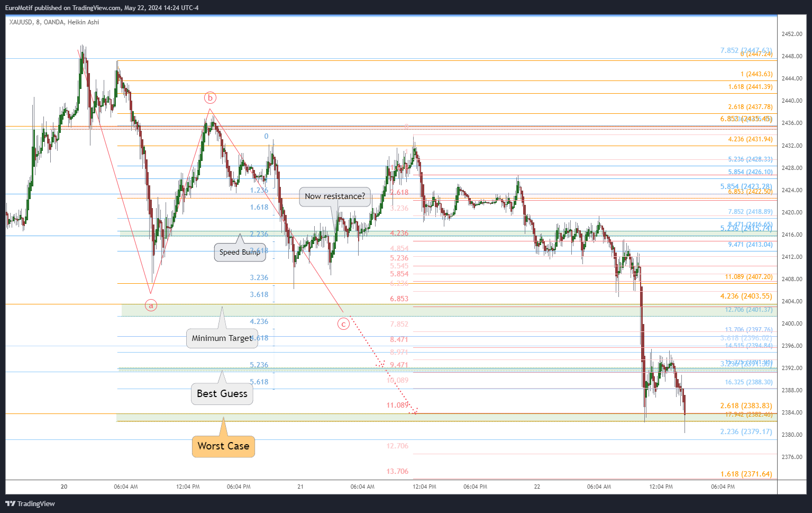Screen dimensions: 812x513
Task: Select the Fibonacci label '4.236 (2431.94)'
Action: pyautogui.click(x=750, y=139)
